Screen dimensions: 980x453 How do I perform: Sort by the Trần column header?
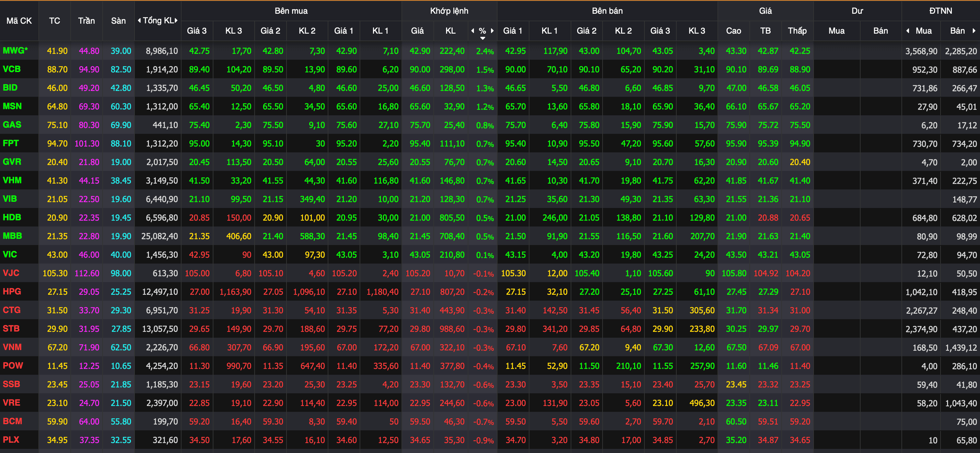click(86, 21)
